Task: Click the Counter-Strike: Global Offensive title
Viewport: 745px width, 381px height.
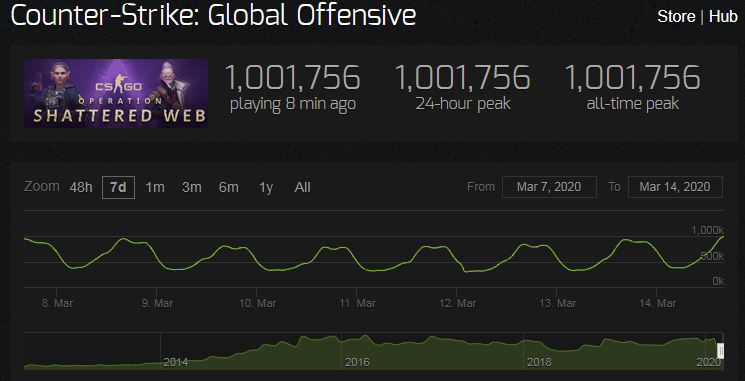Action: (213, 16)
